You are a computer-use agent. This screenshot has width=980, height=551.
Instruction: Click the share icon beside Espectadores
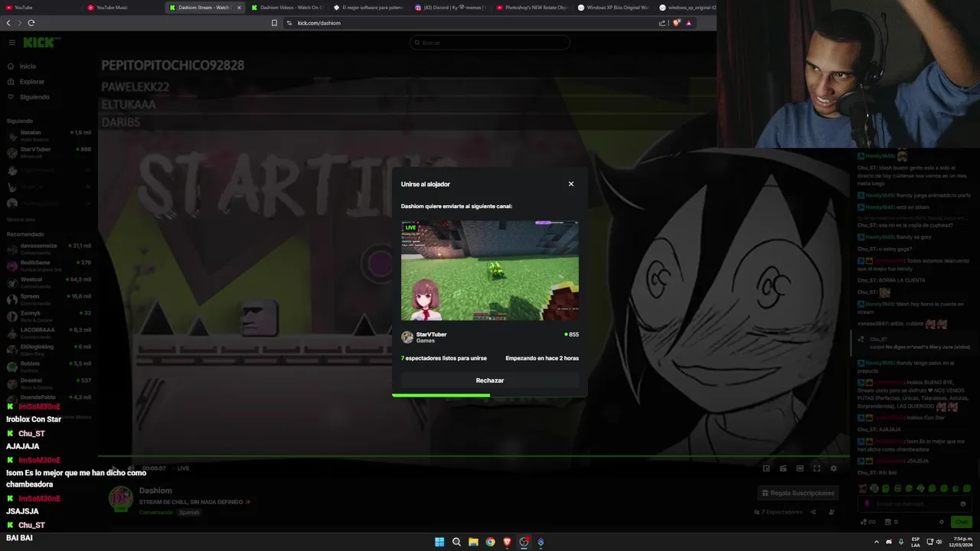[x=813, y=512]
